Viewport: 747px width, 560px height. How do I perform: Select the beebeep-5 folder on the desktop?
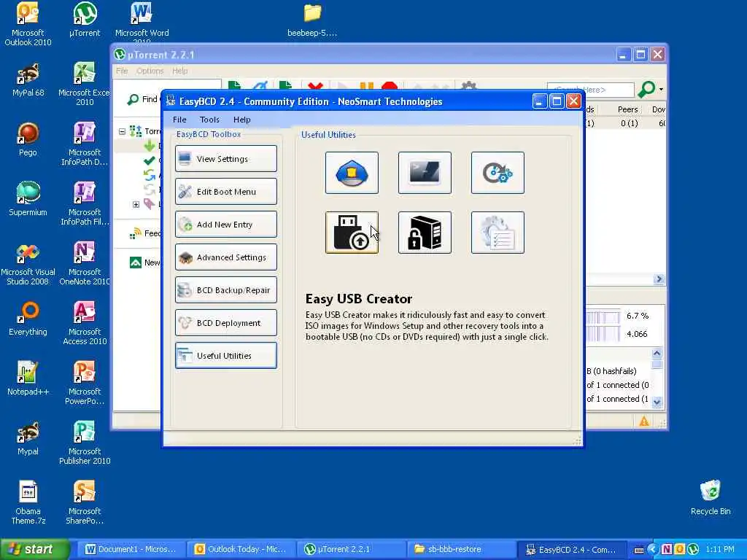click(312, 20)
